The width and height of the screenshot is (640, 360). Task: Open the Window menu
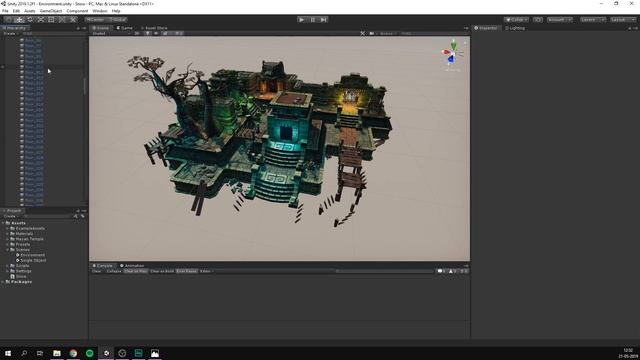pos(100,11)
